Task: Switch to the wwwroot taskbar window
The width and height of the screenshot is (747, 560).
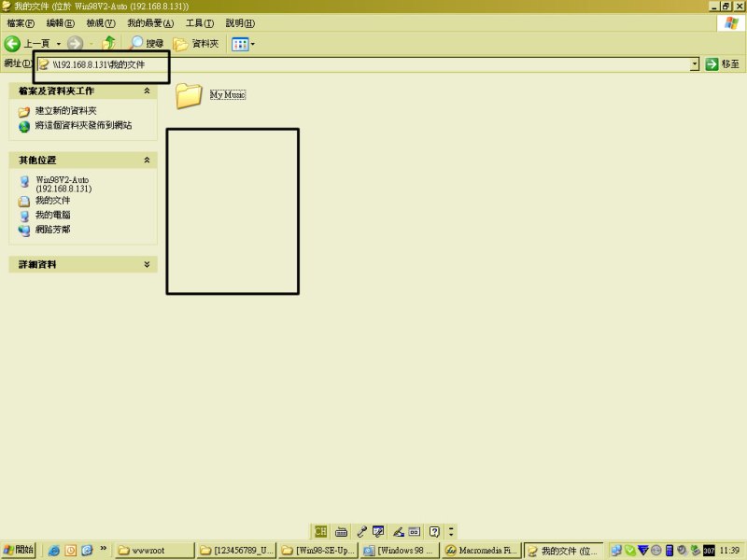Action: [155, 551]
